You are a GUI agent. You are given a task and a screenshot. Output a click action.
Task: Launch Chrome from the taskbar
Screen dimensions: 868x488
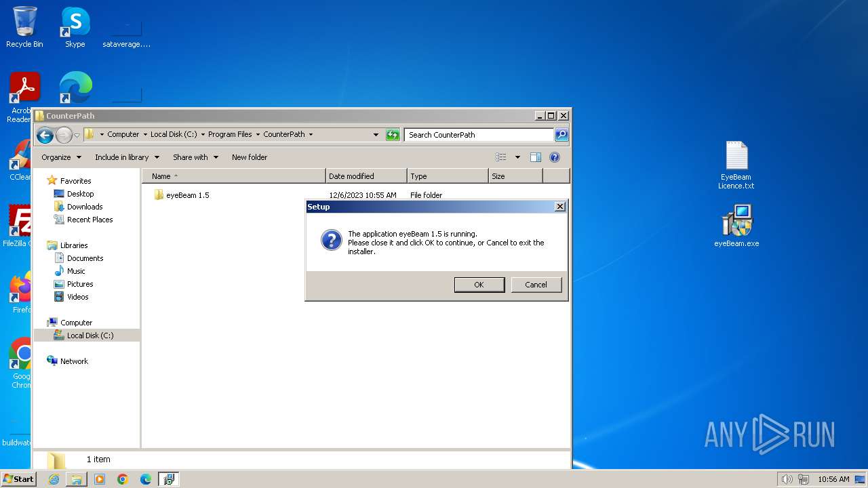[123, 479]
